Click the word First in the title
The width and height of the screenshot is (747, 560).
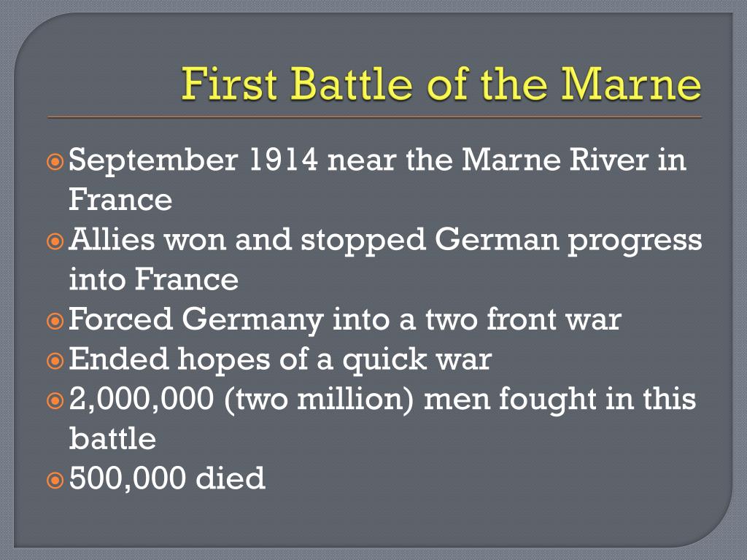tap(229, 84)
